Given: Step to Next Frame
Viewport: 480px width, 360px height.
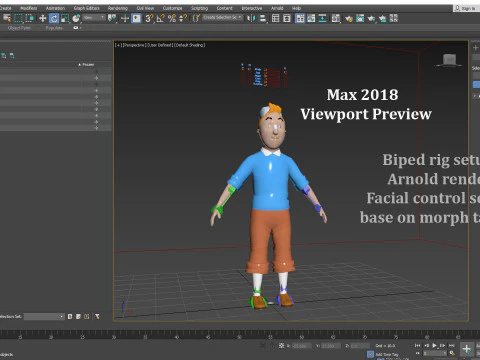Looking at the screenshot, I should 443,345.
